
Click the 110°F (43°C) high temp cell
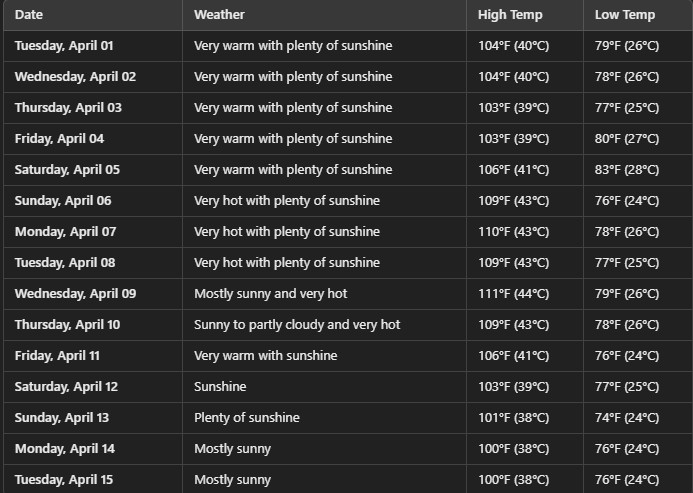[x=513, y=232]
